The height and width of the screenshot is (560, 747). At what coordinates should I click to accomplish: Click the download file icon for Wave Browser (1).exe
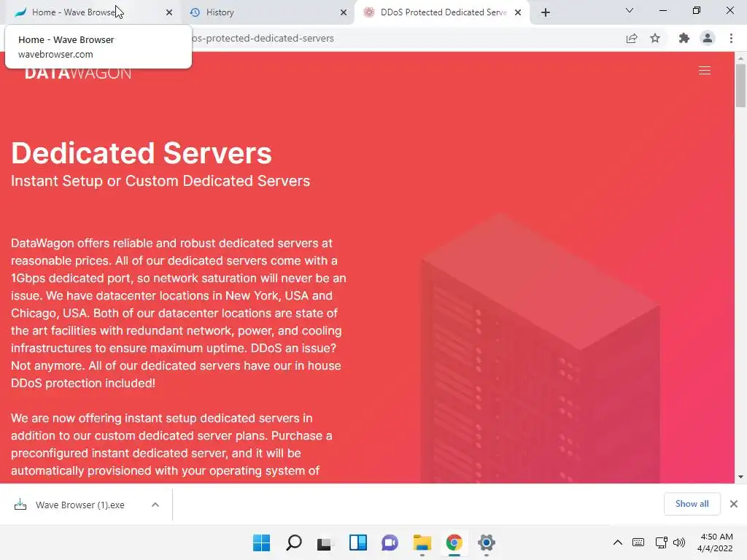click(20, 505)
